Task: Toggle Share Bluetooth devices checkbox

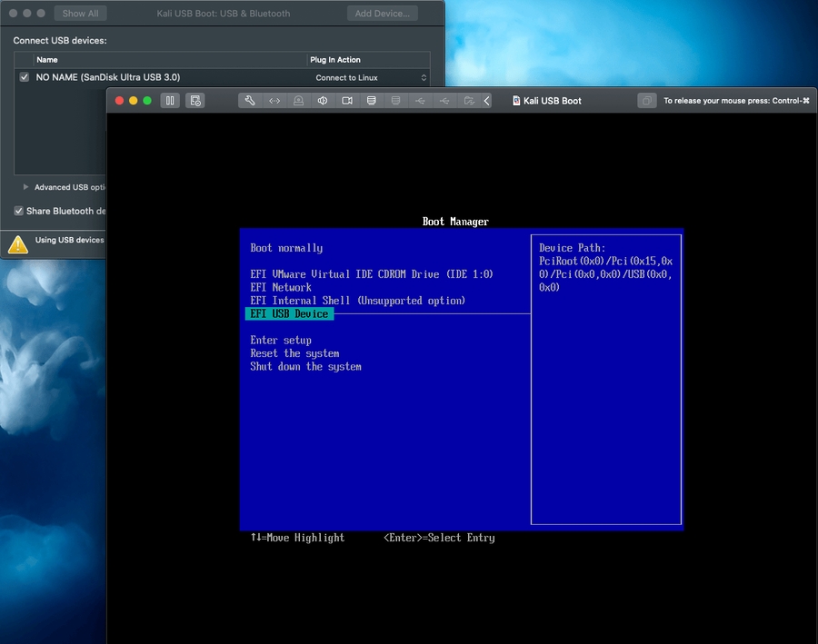Action: (x=19, y=211)
